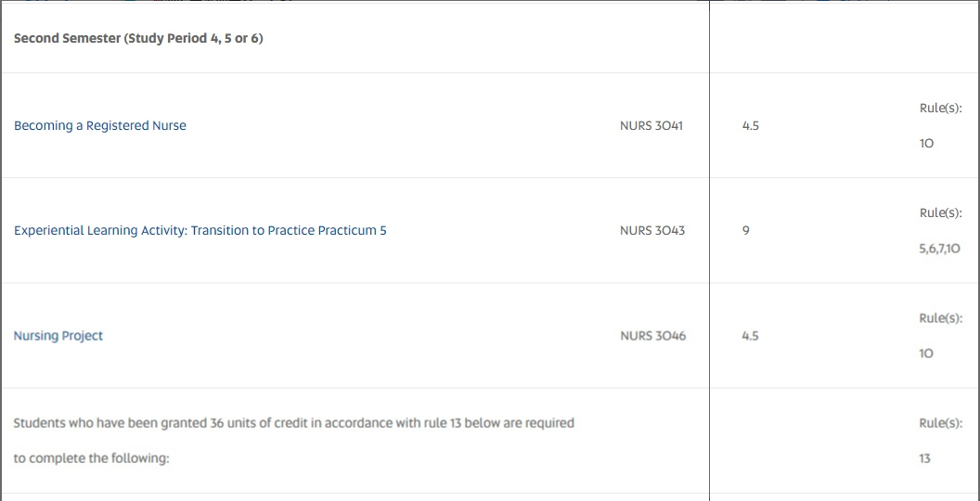This screenshot has height=501, width=980.
Task: Click the rules 5,6,7,10 value
Action: click(x=939, y=249)
